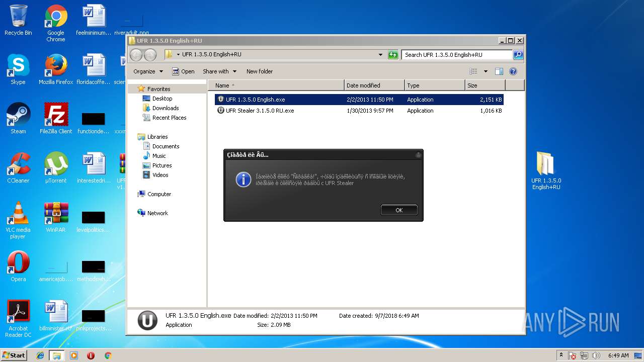The height and width of the screenshot is (362, 644).
Task: Select Network in the navigation pane
Action: coord(157,213)
